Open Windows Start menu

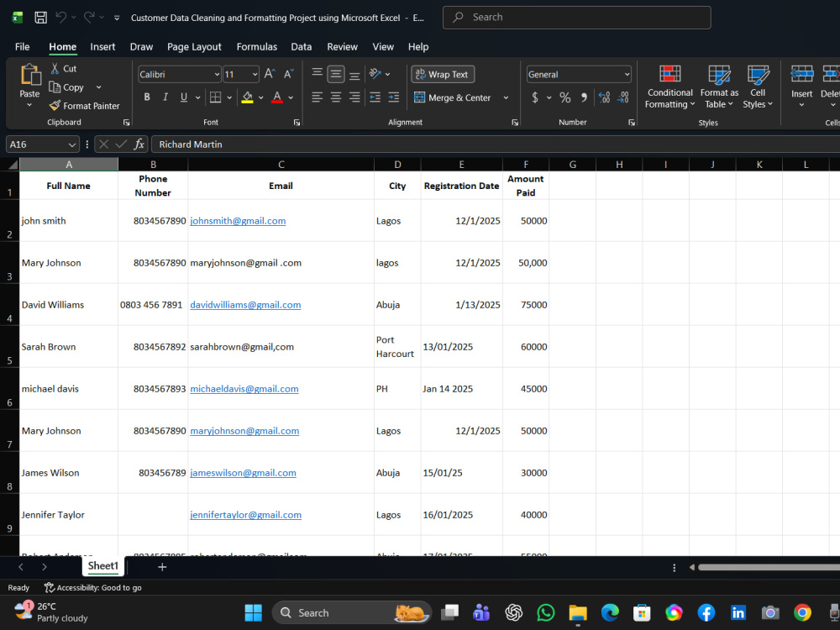click(x=253, y=612)
